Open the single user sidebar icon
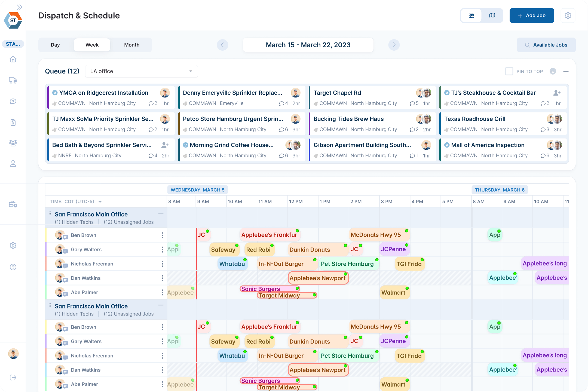Screen dimensions: 588x392 (x=13, y=164)
